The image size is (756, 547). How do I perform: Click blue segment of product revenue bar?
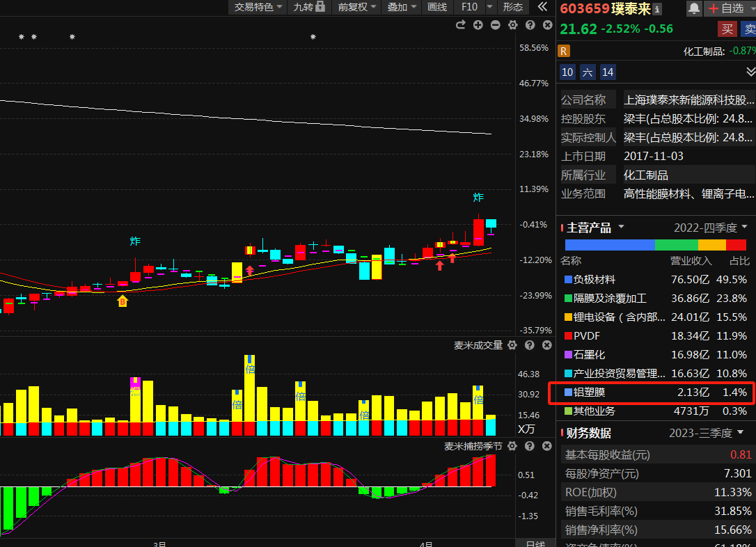[610, 245]
